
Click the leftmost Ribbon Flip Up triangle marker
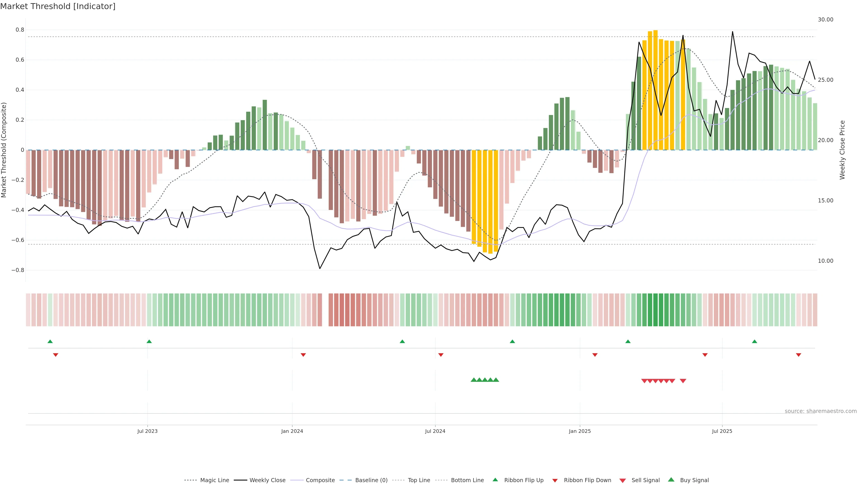coord(50,342)
